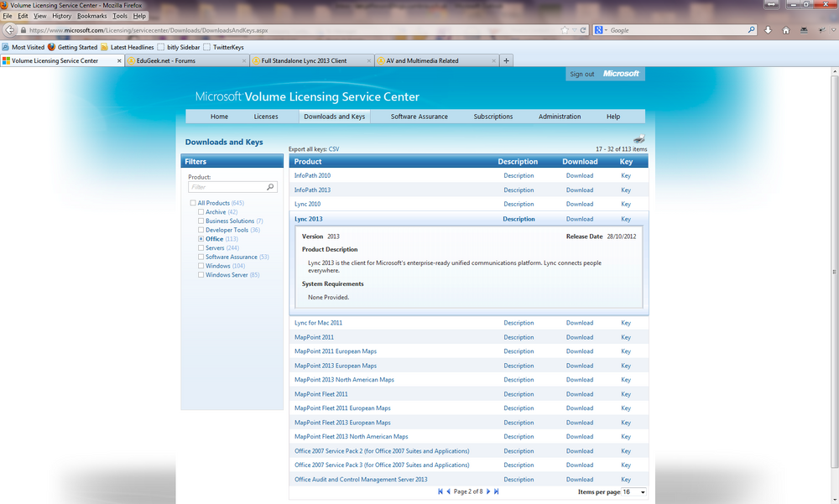Viewport: 839px width, 504px height.
Task: Open the Bookmarks menu in Firefox
Action: coord(91,16)
